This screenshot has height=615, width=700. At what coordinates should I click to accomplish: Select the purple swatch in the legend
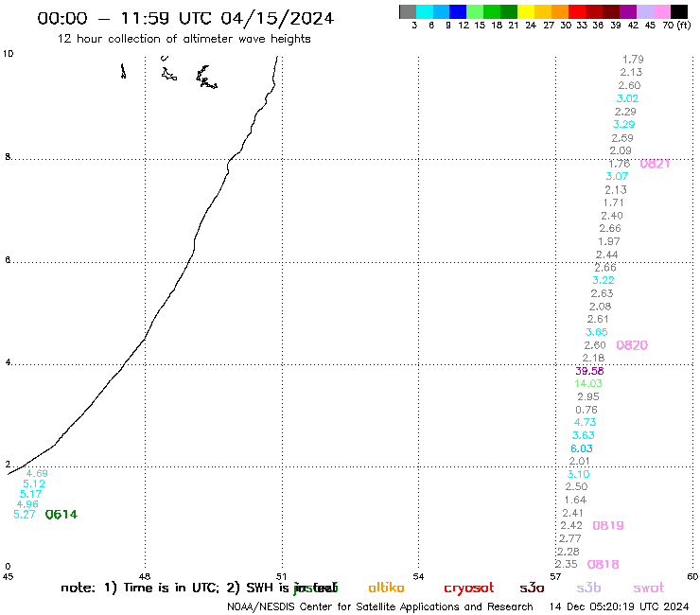(x=628, y=11)
